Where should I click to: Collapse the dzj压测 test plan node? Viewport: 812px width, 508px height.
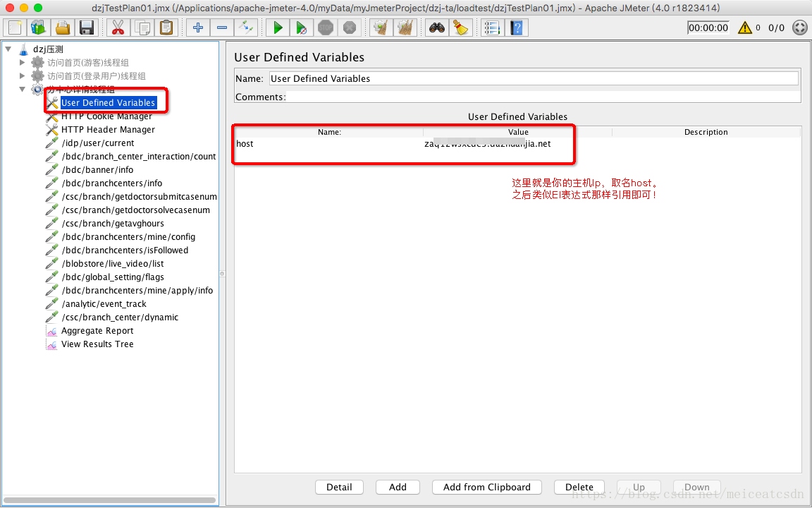click(8, 49)
